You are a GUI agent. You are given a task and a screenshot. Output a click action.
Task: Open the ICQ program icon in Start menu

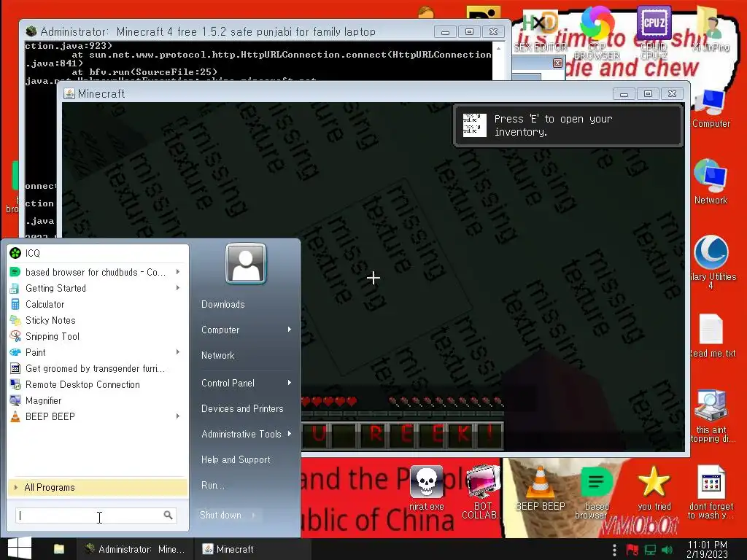[15, 253]
